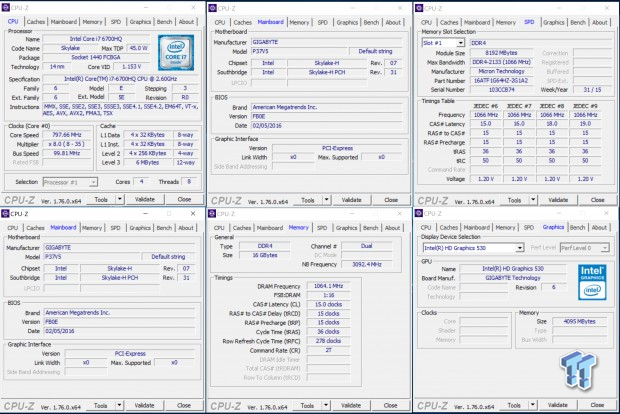Click the Bus Speed value 99.81 MHz
Screen dimensions: 620x414
[67, 153]
